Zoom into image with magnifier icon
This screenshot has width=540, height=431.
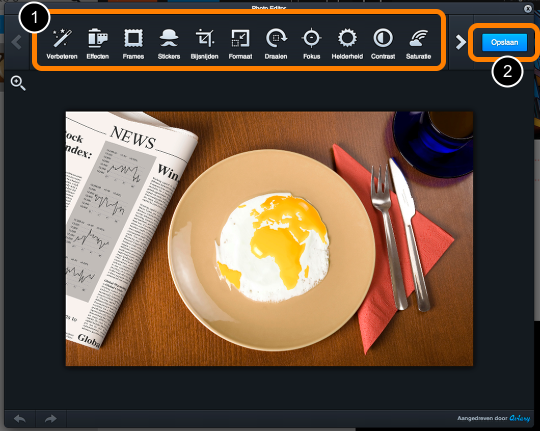click(x=18, y=83)
